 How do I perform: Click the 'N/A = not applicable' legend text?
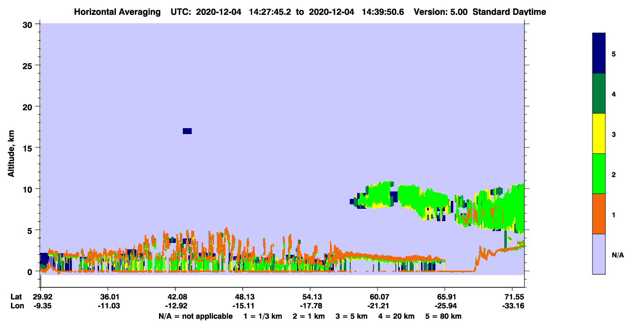195,316
